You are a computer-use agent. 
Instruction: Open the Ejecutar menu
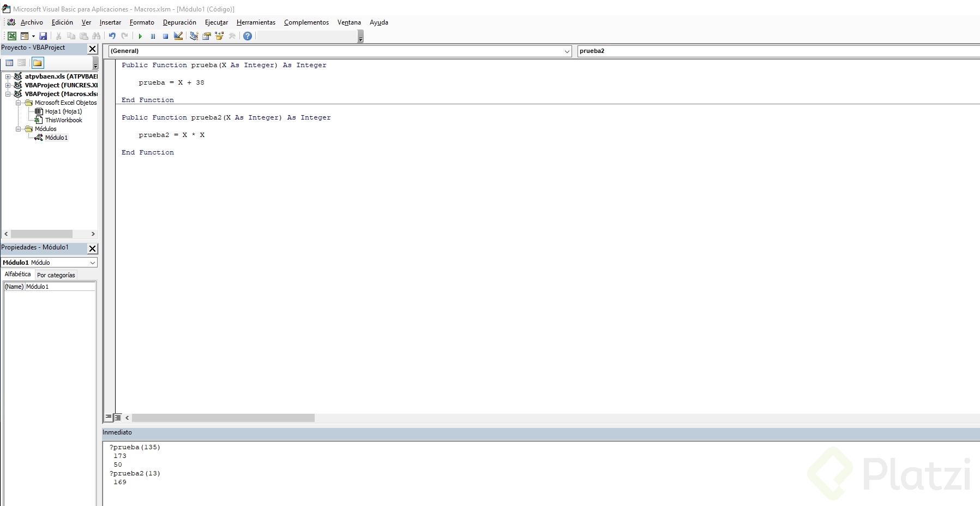pyautogui.click(x=217, y=22)
